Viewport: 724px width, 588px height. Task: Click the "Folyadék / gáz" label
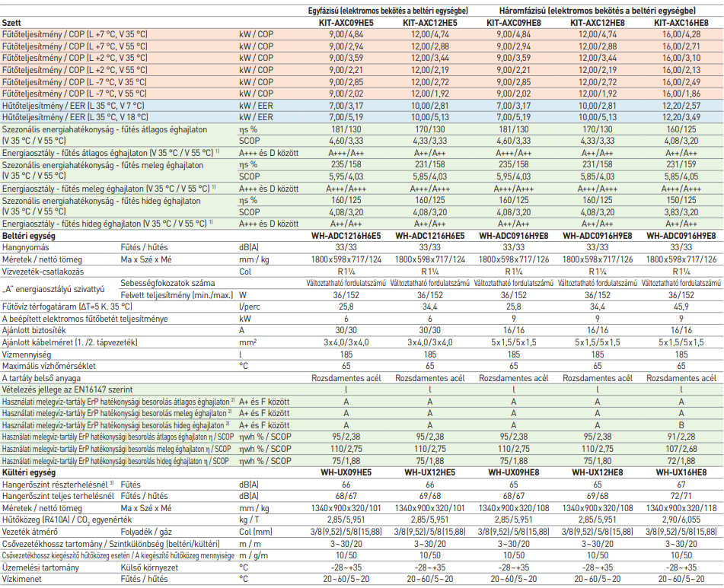[x=147, y=532]
